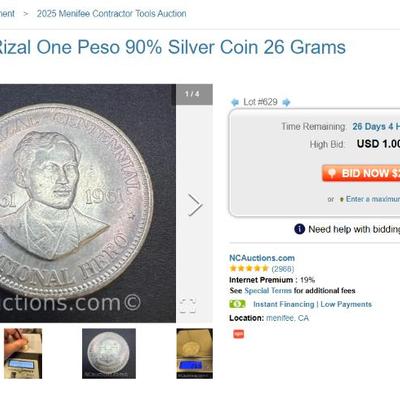Open 2025 Menifee Contractor Tools Auction breadcrumb
The height and width of the screenshot is (400, 400).
click(x=112, y=14)
